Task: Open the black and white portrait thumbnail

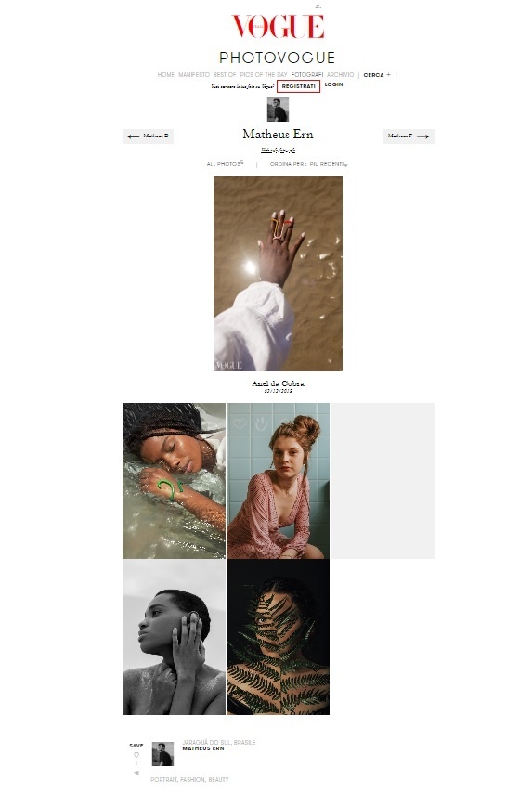Action: coord(174,637)
